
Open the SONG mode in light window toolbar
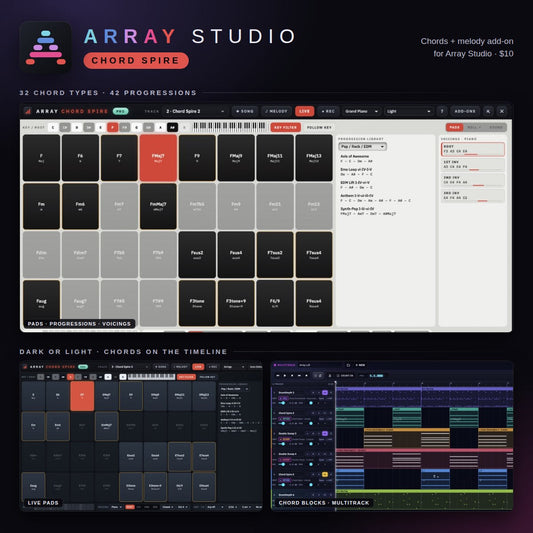coord(245,111)
